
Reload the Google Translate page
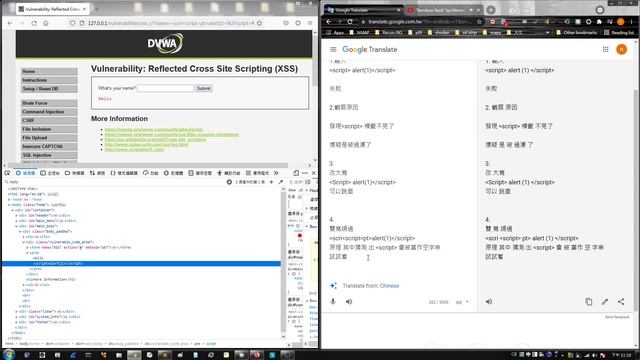(x=350, y=21)
